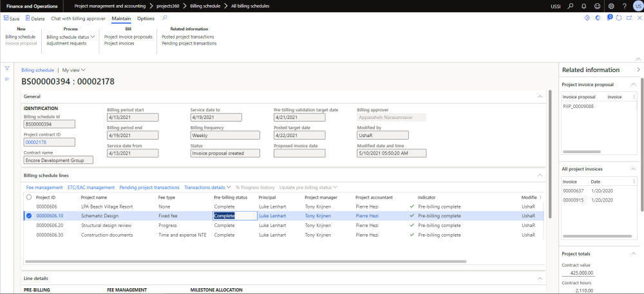644x294 pixels.
Task: Click the help question mark icon
Action: (x=623, y=6)
